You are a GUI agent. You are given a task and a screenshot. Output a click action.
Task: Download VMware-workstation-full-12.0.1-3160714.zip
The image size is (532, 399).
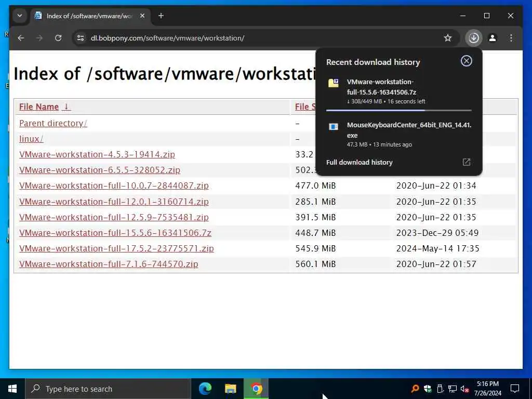click(114, 202)
